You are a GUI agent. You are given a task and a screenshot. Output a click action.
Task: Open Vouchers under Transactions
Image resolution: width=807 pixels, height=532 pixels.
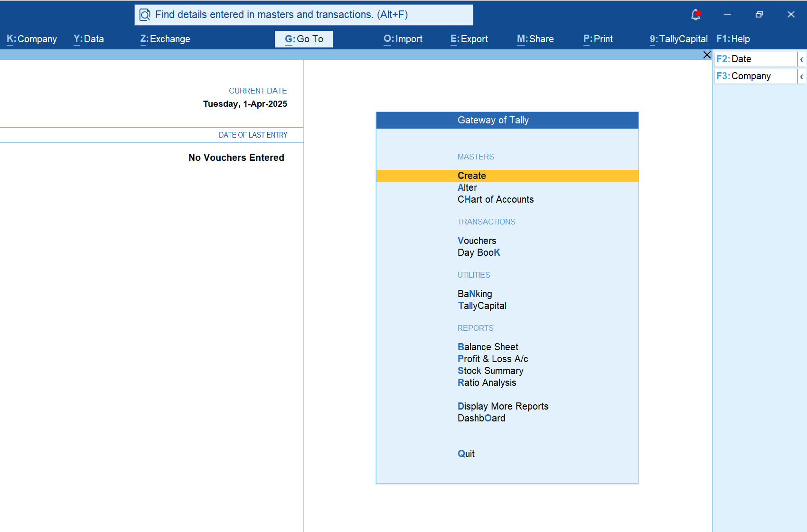[x=477, y=241]
